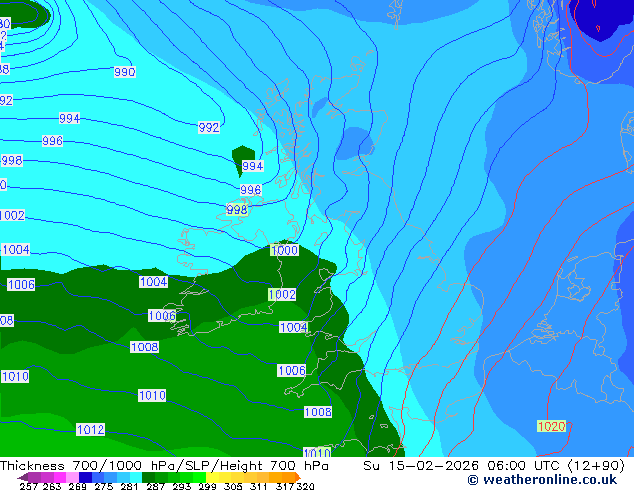Viewport: 634px width, 490px height.
Task: Click the yellow-highlighted 998 isobar label
Action: [x=237, y=209]
